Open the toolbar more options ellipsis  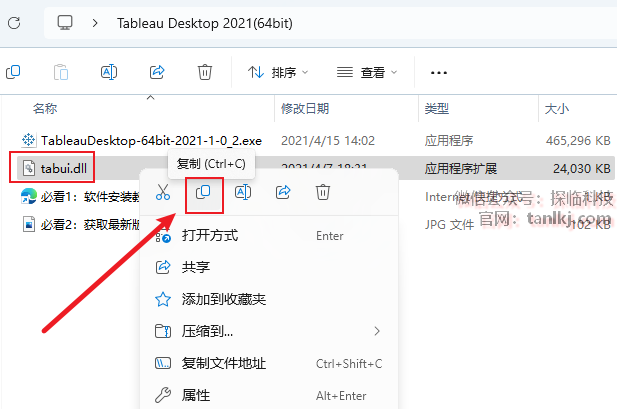(439, 73)
